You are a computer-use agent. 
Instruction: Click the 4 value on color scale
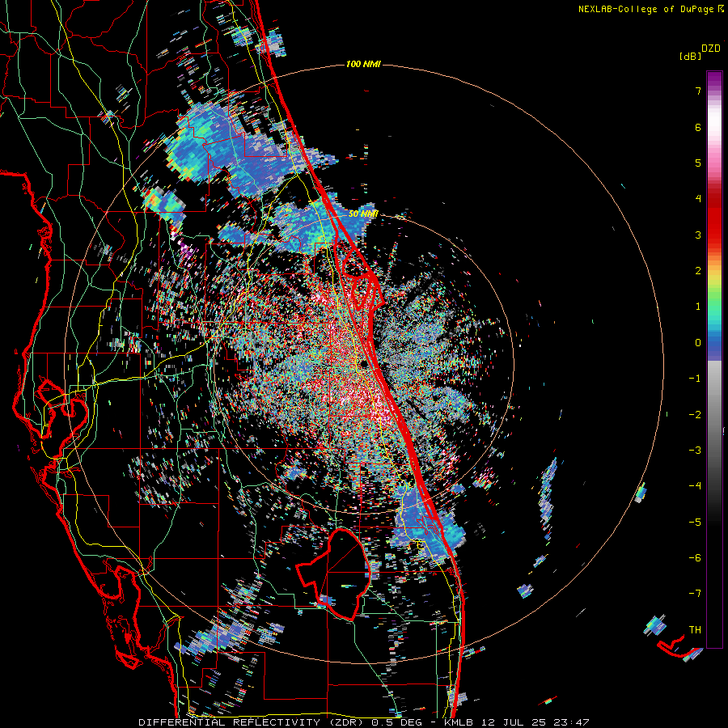pyautogui.click(x=698, y=199)
